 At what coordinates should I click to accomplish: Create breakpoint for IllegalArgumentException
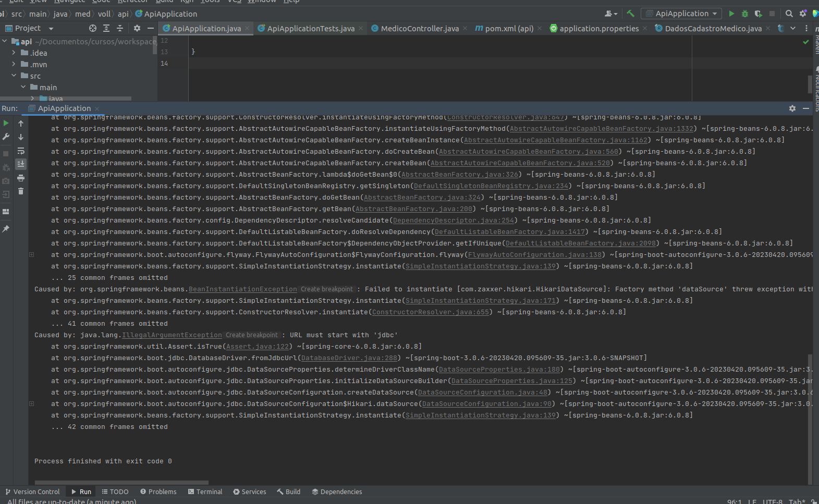252,335
